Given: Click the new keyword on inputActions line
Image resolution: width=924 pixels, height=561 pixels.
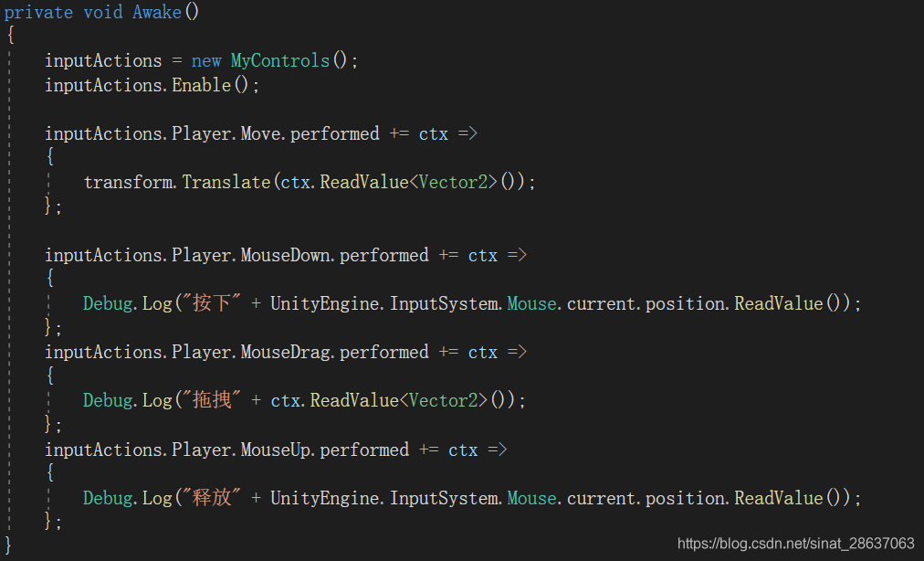Looking at the screenshot, I should [x=205, y=60].
